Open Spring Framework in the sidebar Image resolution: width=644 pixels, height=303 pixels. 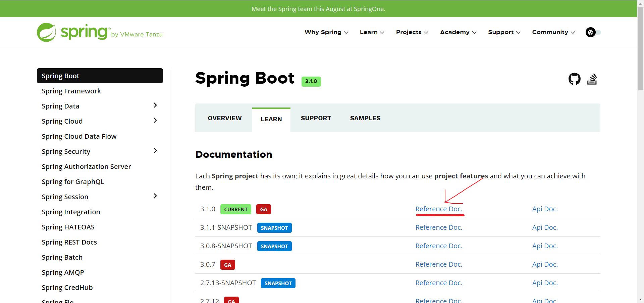point(71,91)
